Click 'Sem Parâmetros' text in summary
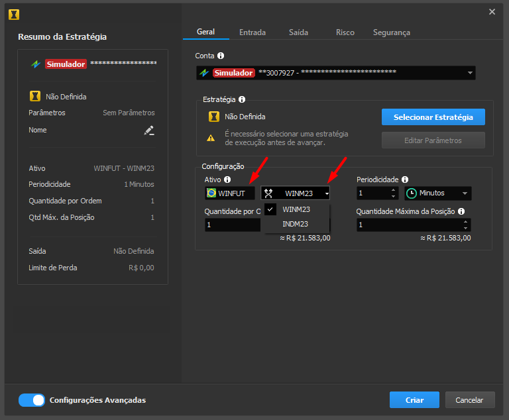This screenshot has width=509, height=420. [129, 113]
